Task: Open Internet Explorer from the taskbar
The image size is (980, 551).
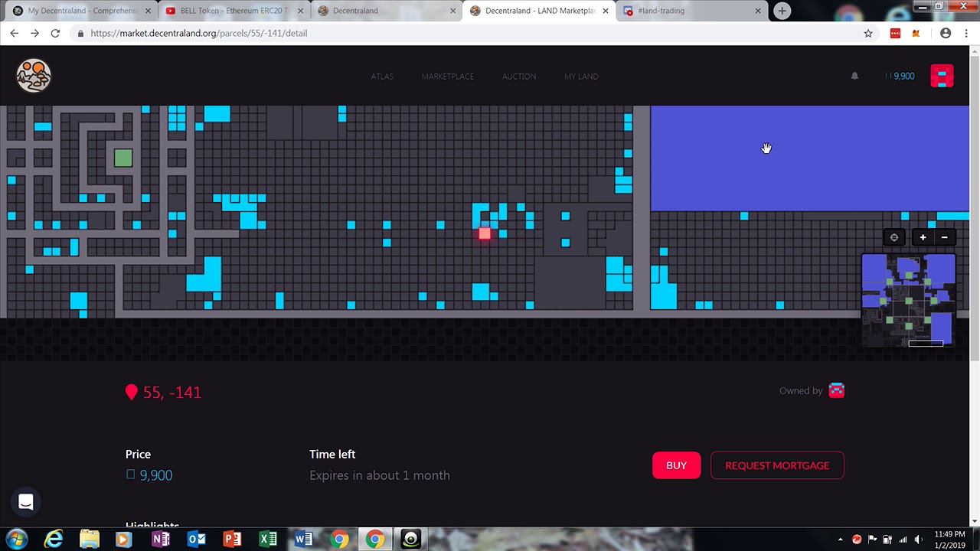Action: pos(54,540)
